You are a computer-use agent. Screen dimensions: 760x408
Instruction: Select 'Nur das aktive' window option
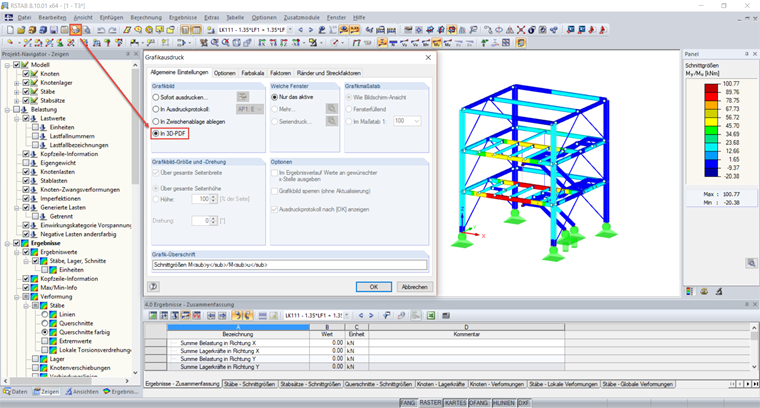tap(274, 97)
